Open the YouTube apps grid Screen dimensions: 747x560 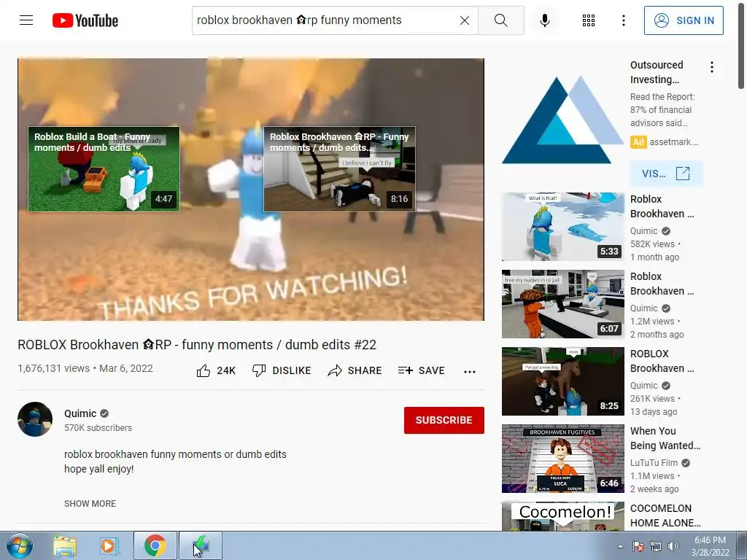point(589,20)
